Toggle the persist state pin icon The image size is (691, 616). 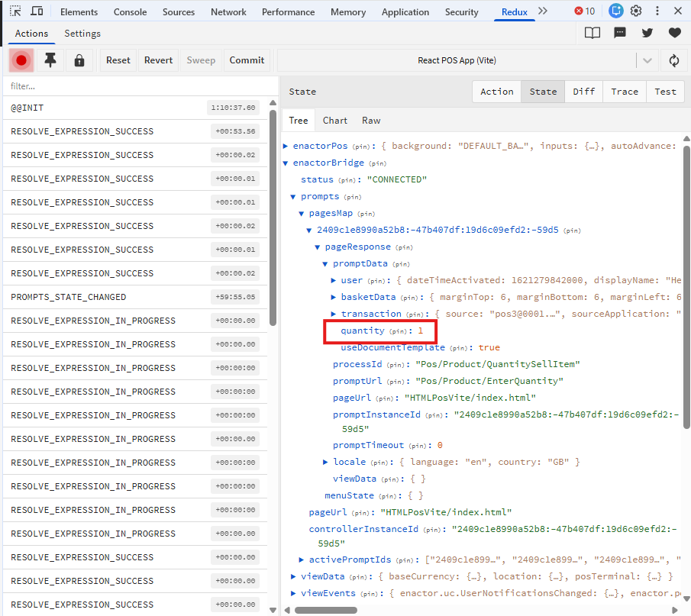[50, 60]
